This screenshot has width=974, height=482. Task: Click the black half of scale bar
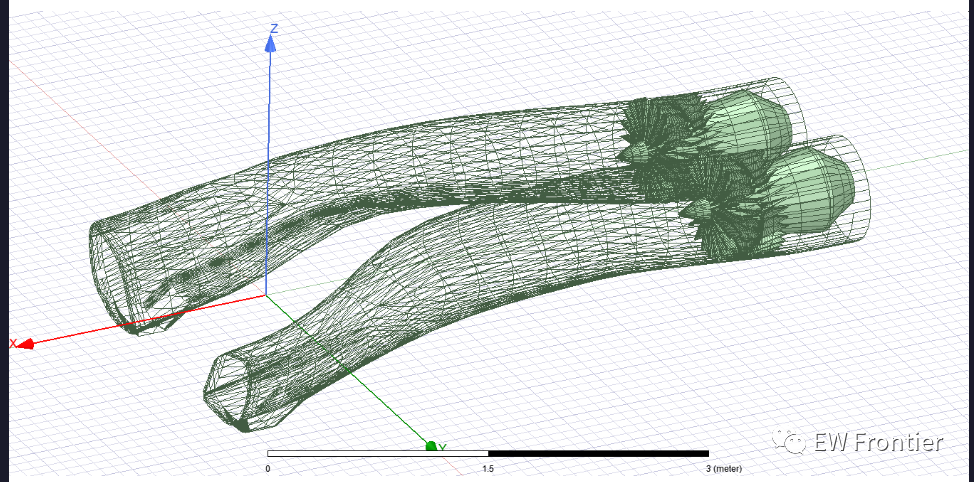598,453
